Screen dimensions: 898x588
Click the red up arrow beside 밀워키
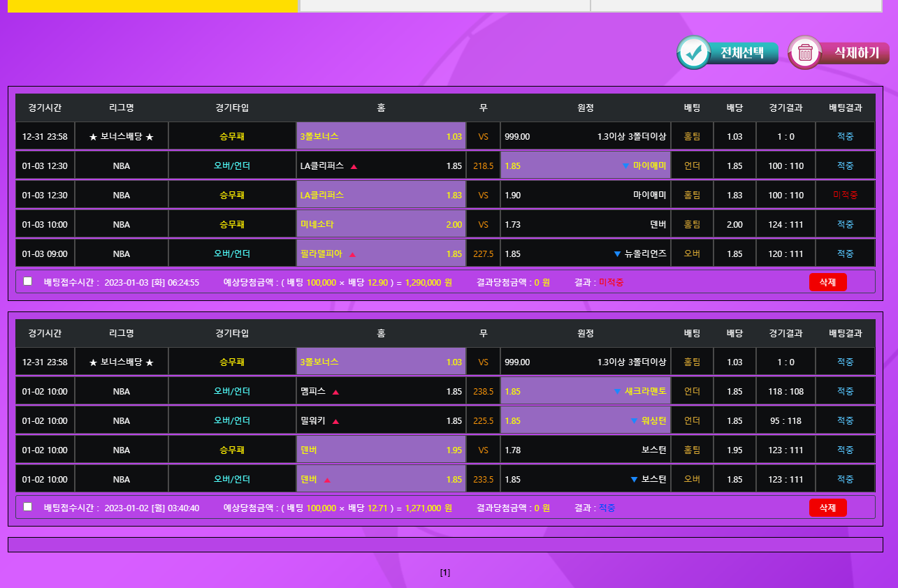pyautogui.click(x=335, y=421)
